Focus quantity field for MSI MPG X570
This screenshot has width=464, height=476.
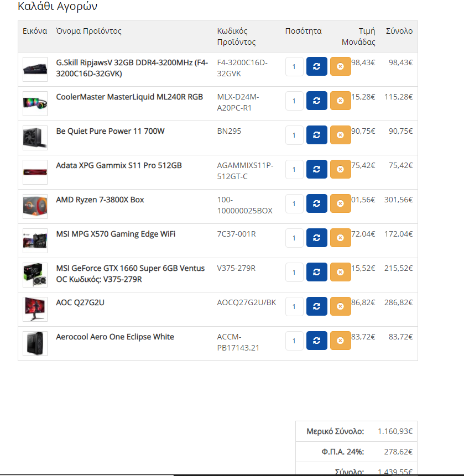pos(294,238)
